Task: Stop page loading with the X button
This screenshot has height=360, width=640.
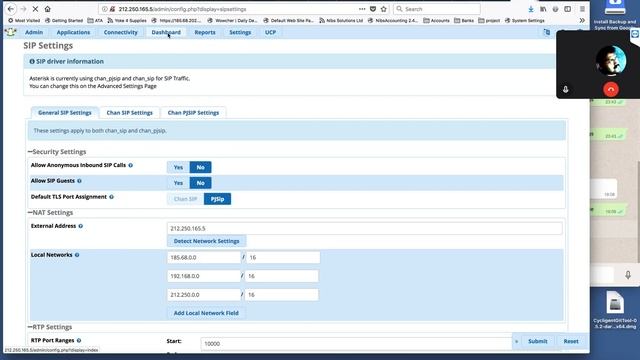Action: point(35,9)
